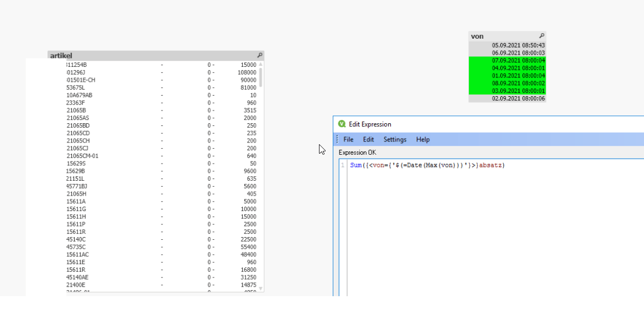Select artikel row 15611A
Screen dimensions: 644x310
161,202
